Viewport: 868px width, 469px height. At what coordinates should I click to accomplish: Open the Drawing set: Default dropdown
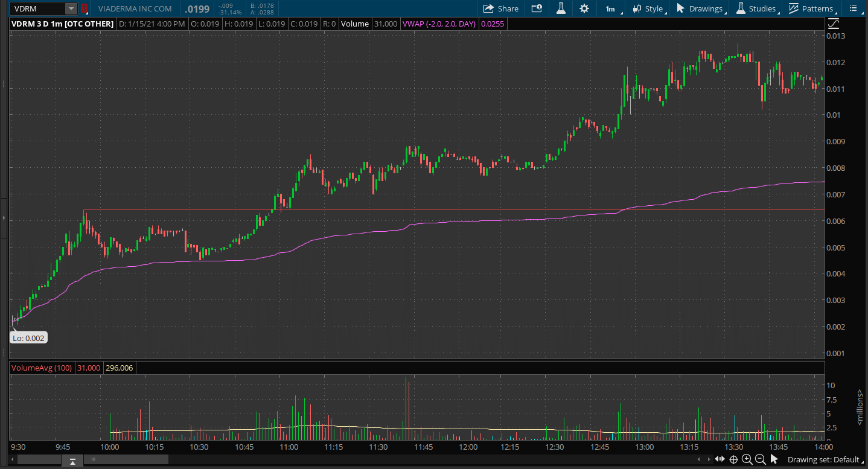[x=824, y=460]
